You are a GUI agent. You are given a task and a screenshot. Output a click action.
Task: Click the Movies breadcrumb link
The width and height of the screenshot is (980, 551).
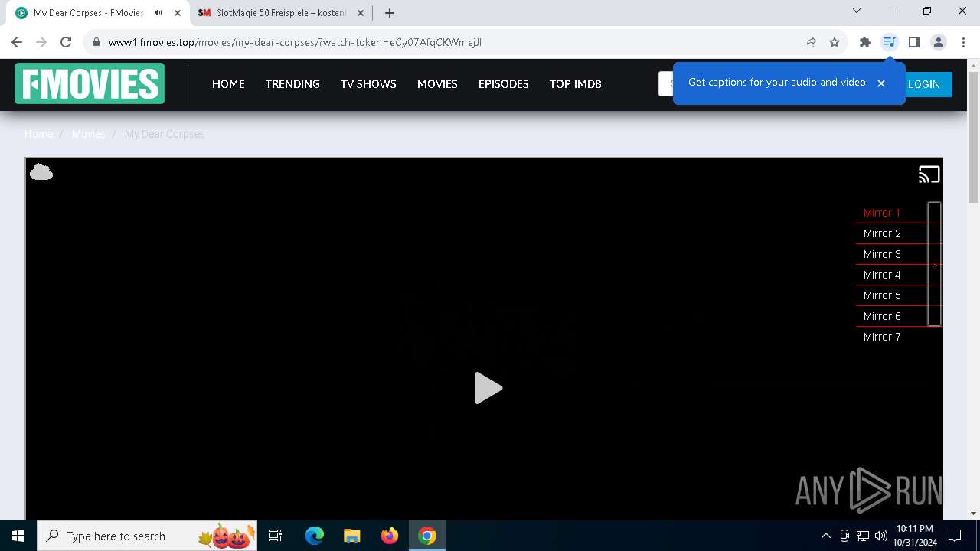point(88,134)
